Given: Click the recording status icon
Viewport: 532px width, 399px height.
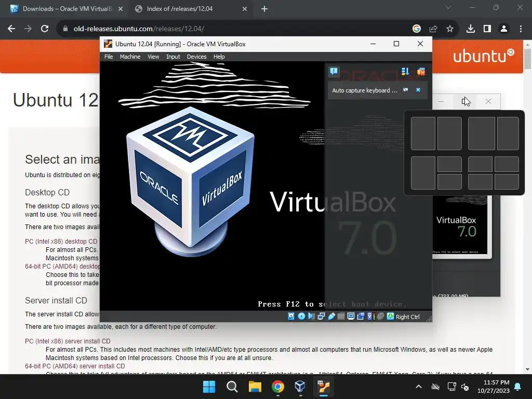Looking at the screenshot, I should click(361, 316).
